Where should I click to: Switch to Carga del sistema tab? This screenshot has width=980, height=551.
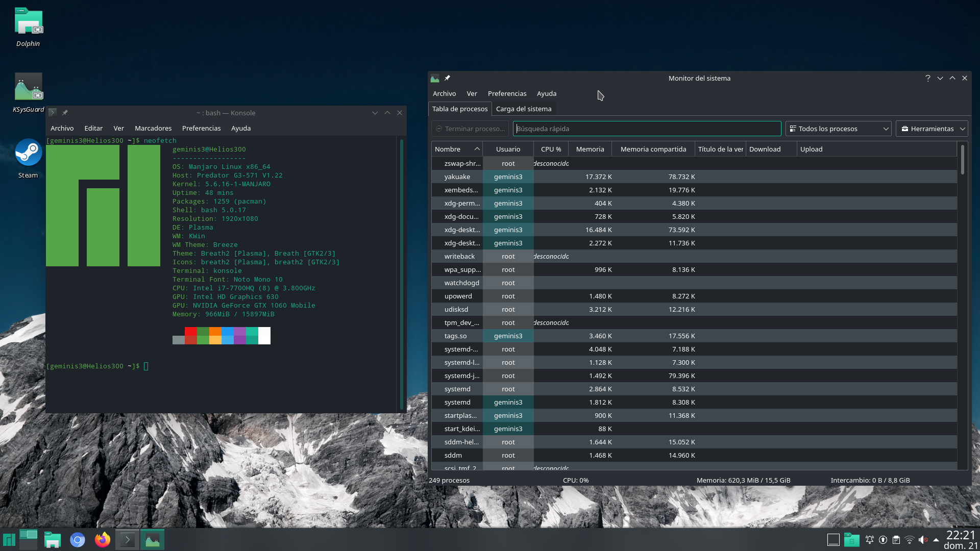[523, 109]
